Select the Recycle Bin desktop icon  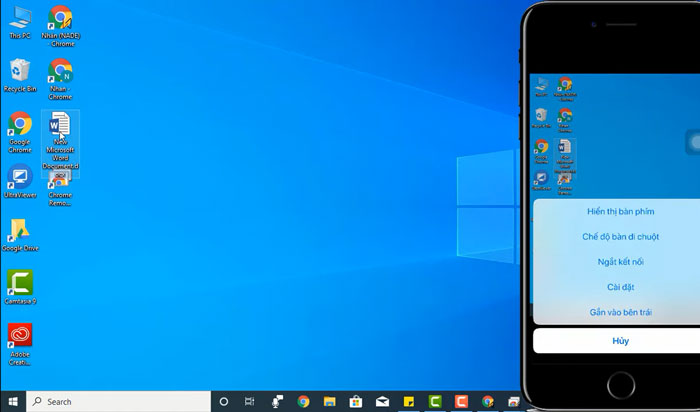pos(20,75)
